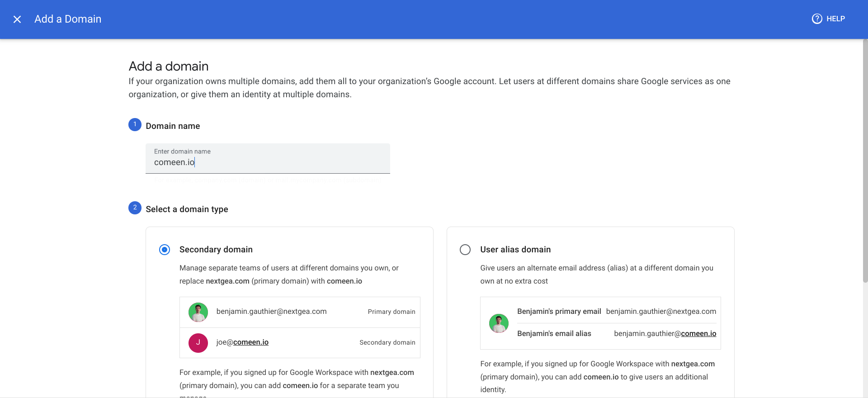Select the Secondary domain radio button

coord(165,250)
